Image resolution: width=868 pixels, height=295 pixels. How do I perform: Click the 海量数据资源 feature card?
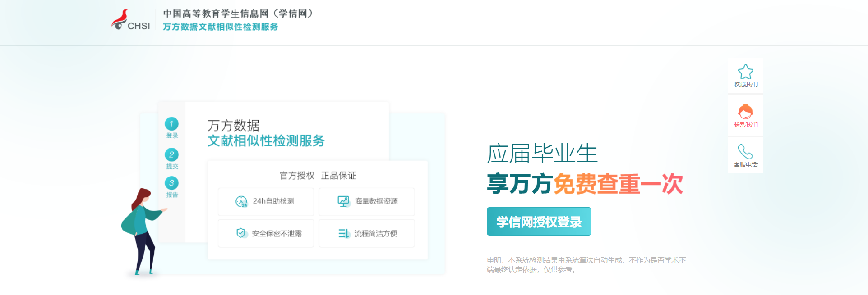tap(366, 202)
